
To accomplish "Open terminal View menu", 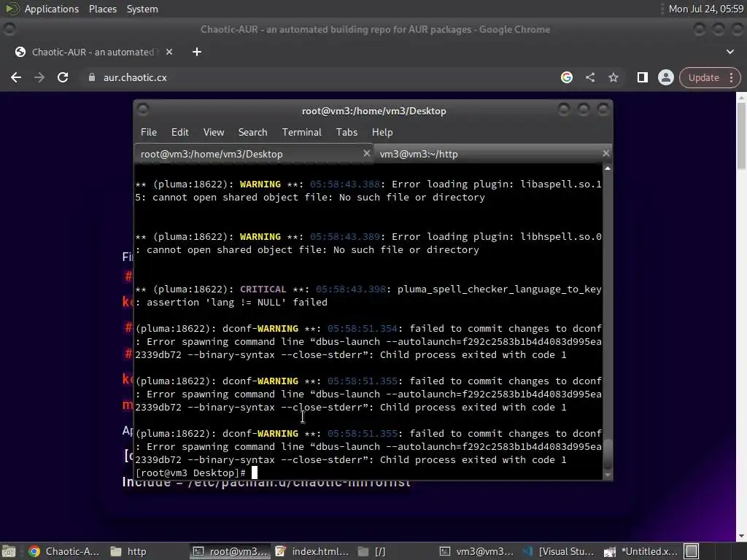I will point(214,132).
